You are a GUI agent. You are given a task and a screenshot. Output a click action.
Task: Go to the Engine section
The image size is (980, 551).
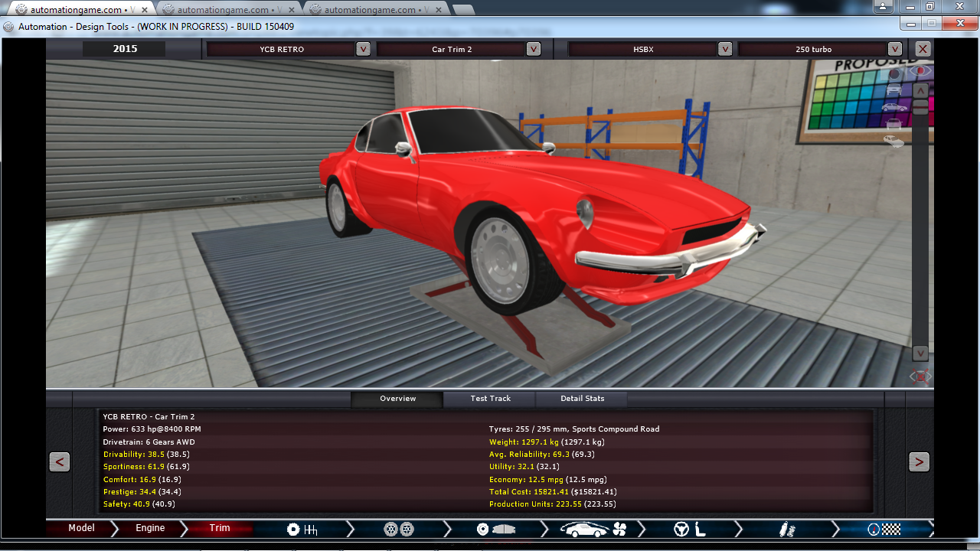pyautogui.click(x=150, y=528)
